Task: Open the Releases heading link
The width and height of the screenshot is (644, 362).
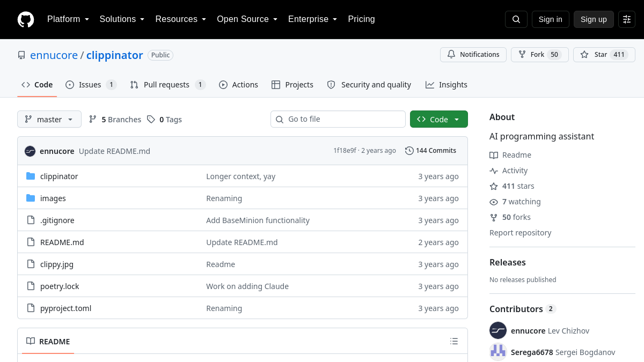Action: (508, 262)
